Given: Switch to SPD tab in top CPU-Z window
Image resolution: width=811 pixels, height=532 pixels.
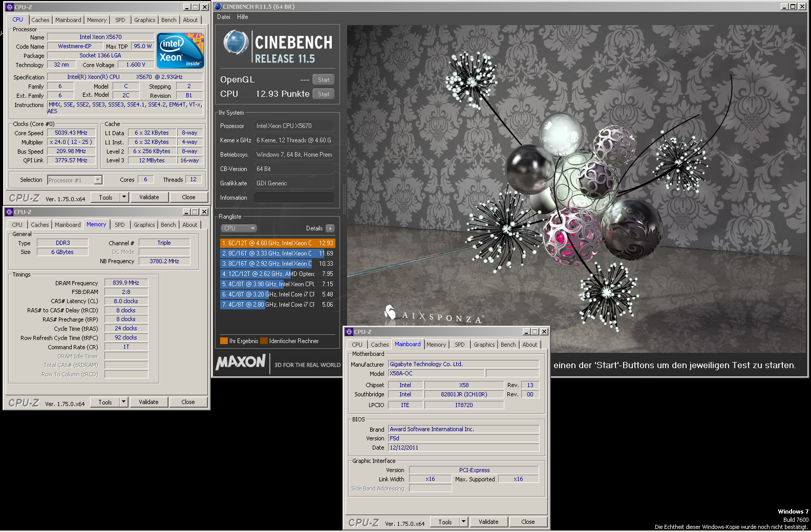Looking at the screenshot, I should (x=120, y=20).
